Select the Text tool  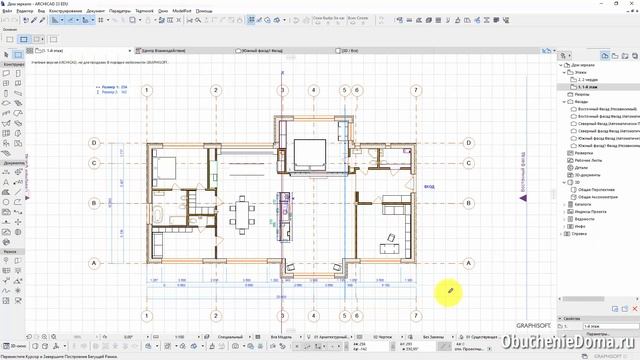(6, 182)
